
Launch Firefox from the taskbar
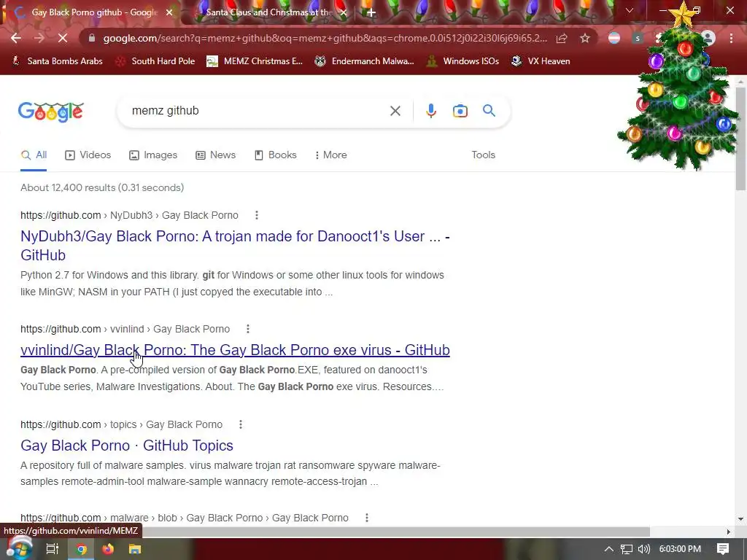pos(108,549)
